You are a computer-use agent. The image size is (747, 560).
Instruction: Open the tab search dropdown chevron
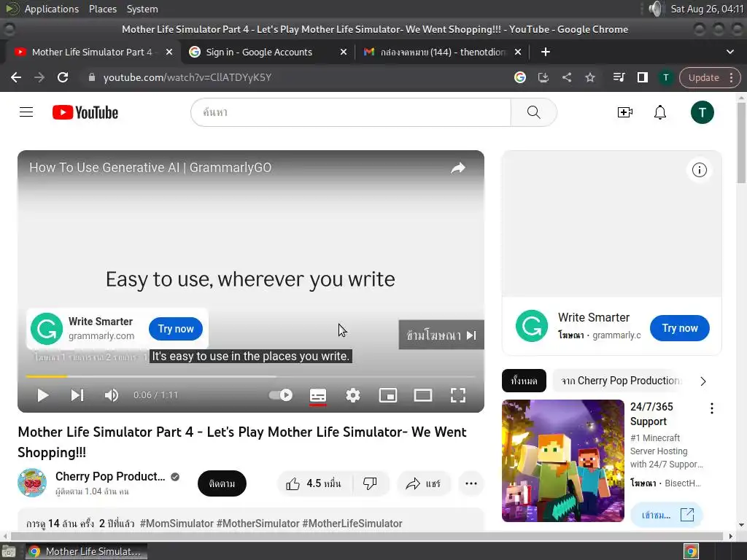coord(729,52)
